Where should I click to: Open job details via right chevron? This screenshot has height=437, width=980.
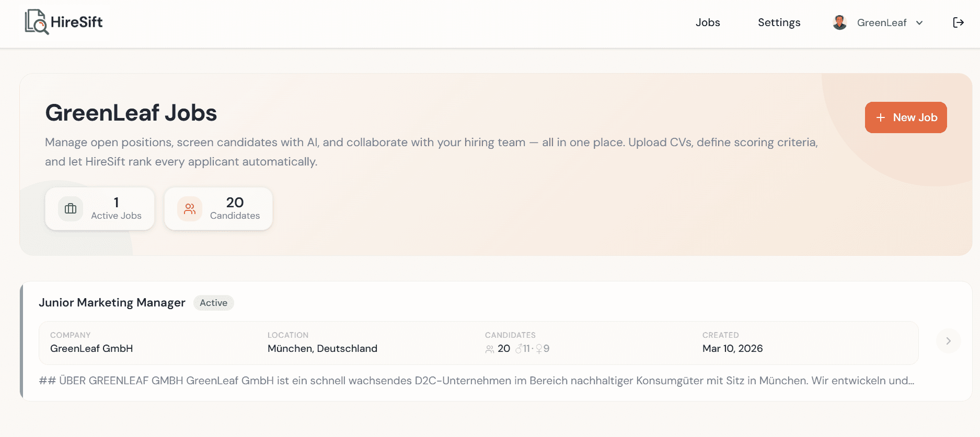pos(948,341)
